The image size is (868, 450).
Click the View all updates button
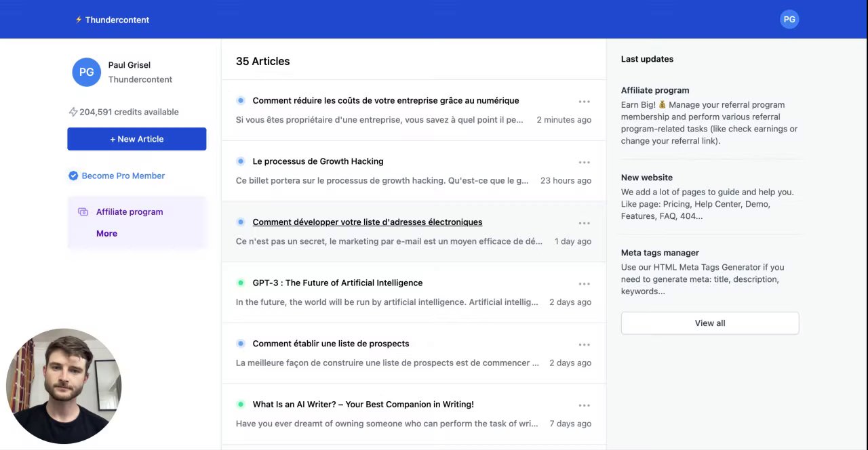tap(710, 323)
